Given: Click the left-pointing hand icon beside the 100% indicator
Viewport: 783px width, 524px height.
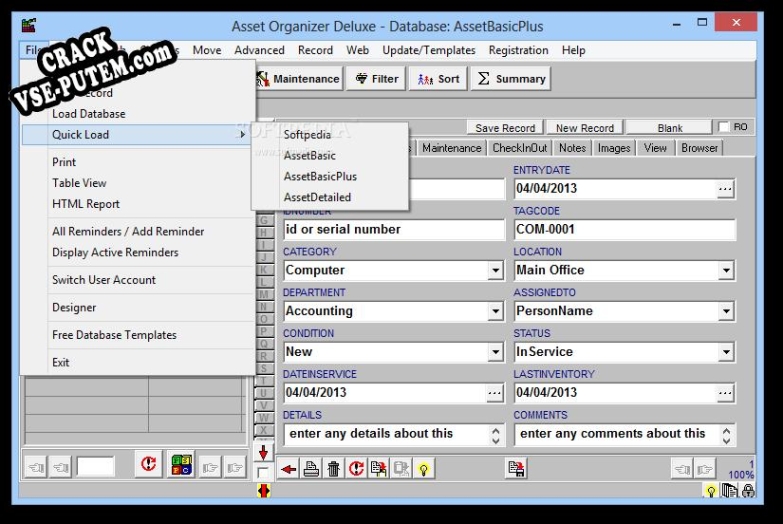Looking at the screenshot, I should tap(682, 469).
